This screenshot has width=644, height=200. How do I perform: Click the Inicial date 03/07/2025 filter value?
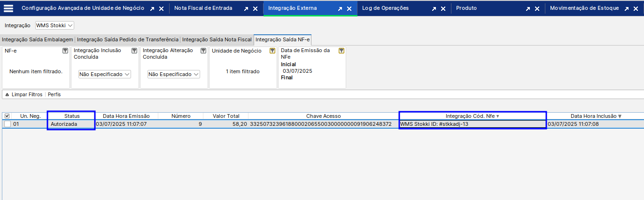(297, 71)
